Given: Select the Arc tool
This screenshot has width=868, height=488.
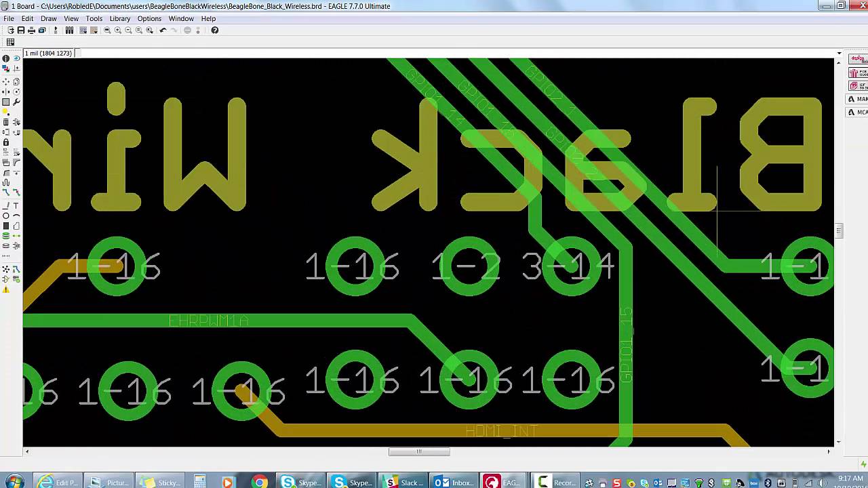Looking at the screenshot, I should 16,216.
